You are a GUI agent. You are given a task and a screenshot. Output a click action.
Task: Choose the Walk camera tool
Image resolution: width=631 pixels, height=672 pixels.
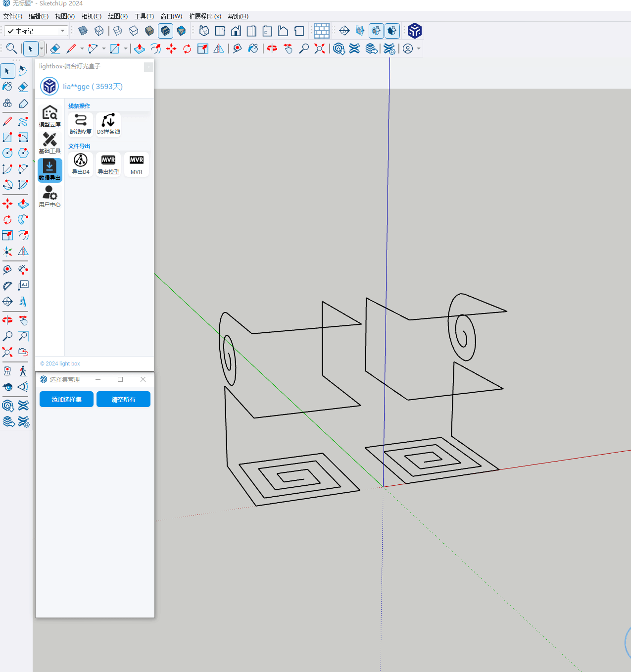click(x=23, y=371)
